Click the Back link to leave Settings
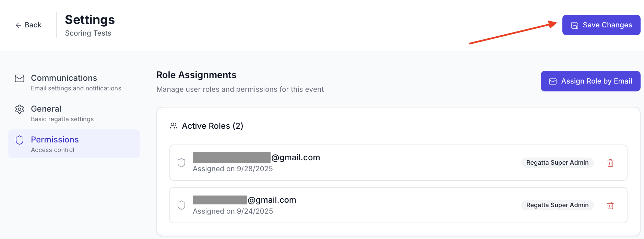644x239 pixels. click(33, 25)
